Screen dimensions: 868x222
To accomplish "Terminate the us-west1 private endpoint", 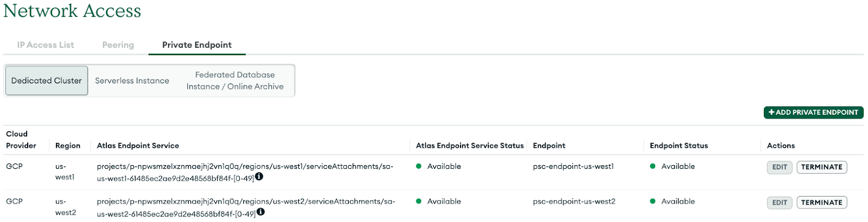I will pyautogui.click(x=821, y=167).
